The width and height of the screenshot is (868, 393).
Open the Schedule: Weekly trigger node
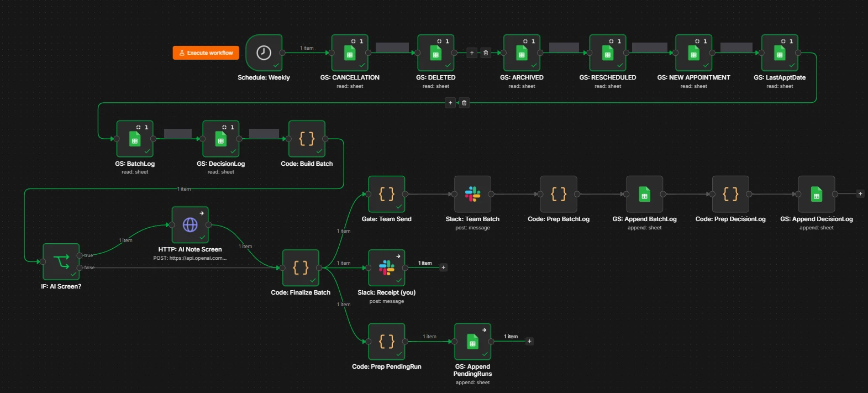pyautogui.click(x=264, y=53)
